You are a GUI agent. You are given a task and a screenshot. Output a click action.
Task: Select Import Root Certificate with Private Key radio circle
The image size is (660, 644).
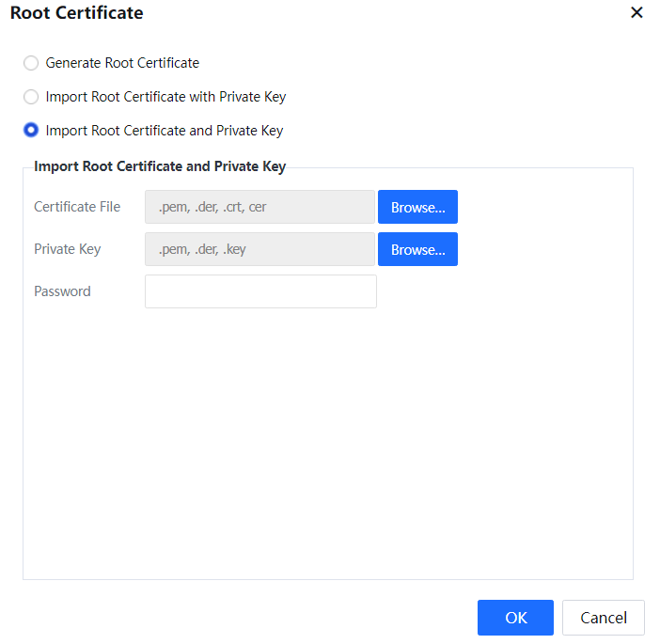click(31, 97)
